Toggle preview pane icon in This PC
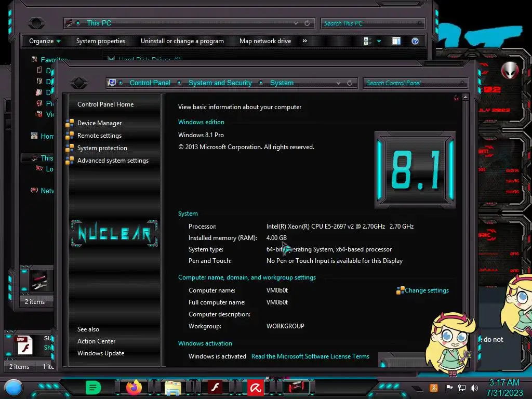Viewport: 532px width, 399px height. tap(396, 41)
